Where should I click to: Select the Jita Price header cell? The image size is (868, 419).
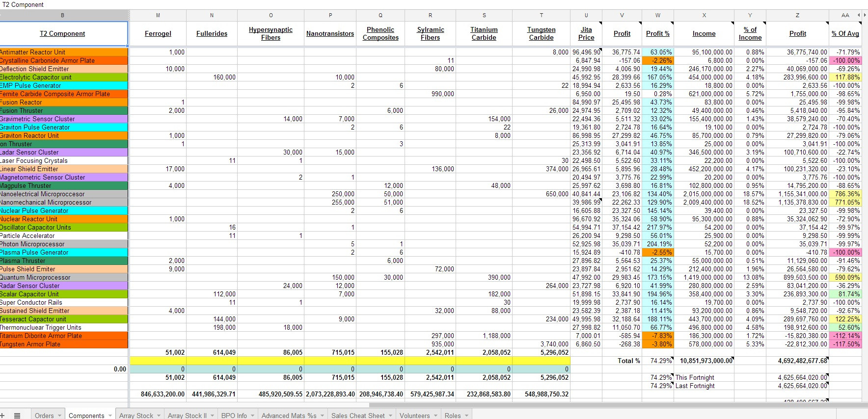coord(586,33)
